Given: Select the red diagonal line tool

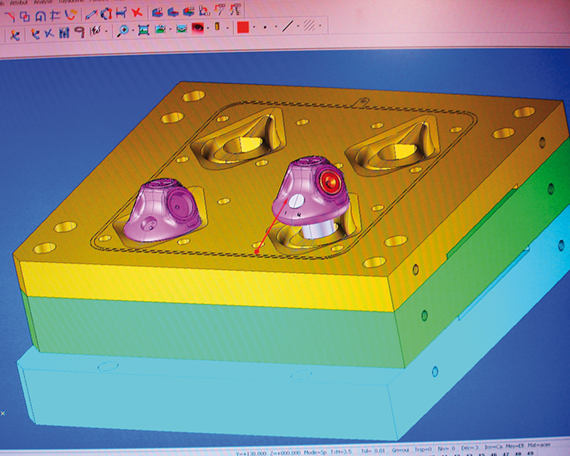Looking at the screenshot, I should (10, 16).
